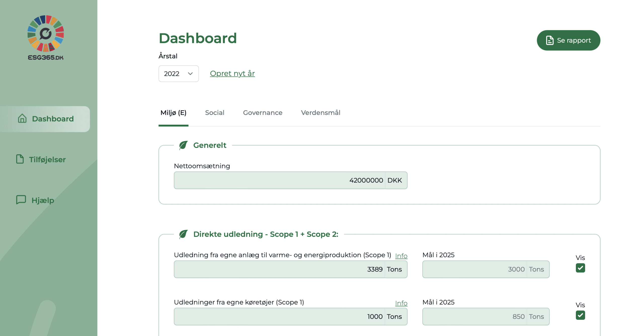Screen dimensions: 644x336
Task: Expand the 2022 year selector chevron
Action: click(190, 73)
